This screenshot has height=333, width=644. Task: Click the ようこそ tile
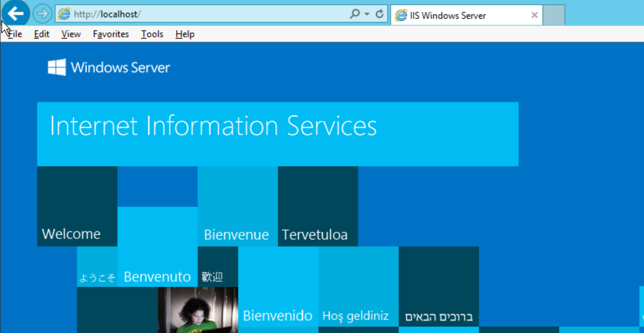pos(97,267)
